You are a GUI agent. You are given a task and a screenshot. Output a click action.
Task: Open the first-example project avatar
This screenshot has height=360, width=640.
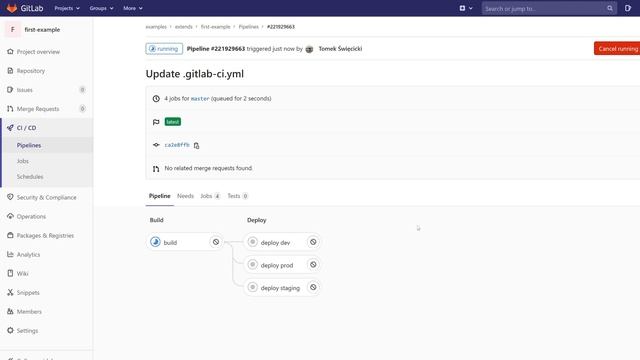pos(13,29)
